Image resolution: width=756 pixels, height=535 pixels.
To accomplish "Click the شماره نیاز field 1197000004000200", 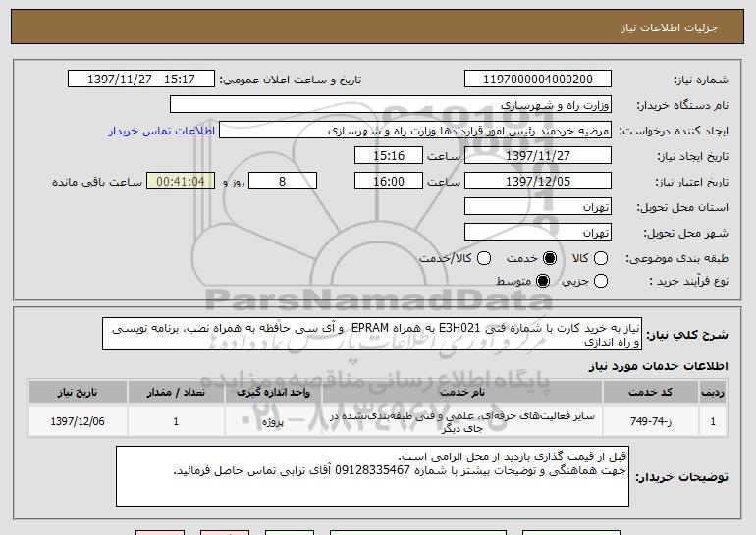I will [x=538, y=80].
